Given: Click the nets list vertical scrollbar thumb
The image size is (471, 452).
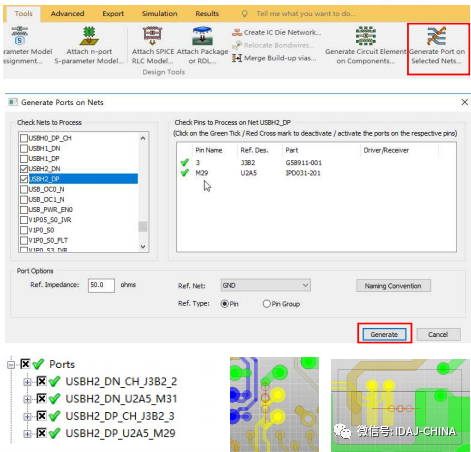Looking at the screenshot, I should pyautogui.click(x=143, y=227).
